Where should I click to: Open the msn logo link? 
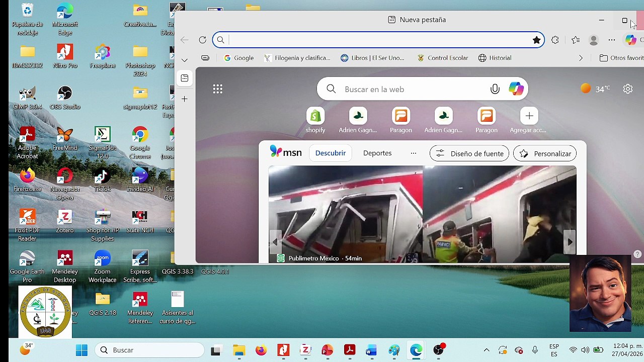point(286,152)
